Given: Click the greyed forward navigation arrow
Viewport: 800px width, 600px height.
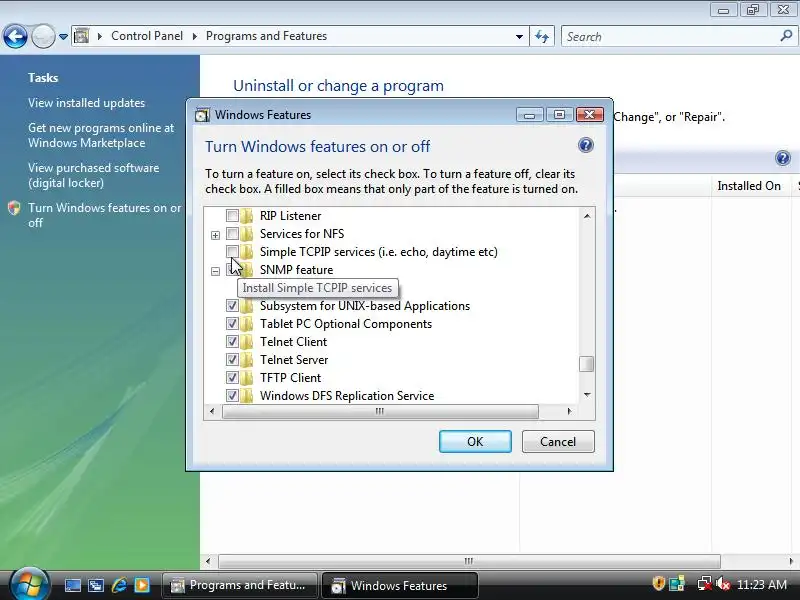Looking at the screenshot, I should point(43,37).
